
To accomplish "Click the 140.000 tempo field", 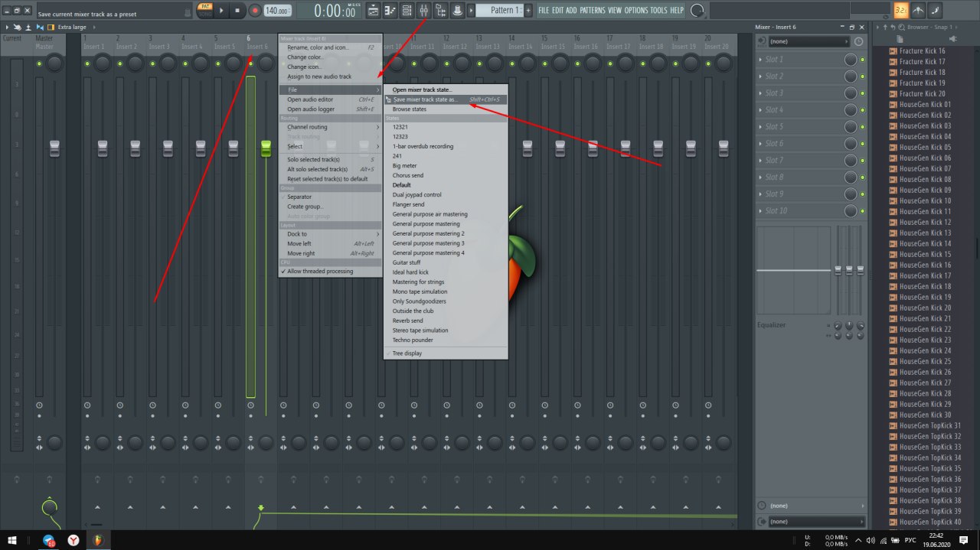I will [x=277, y=10].
